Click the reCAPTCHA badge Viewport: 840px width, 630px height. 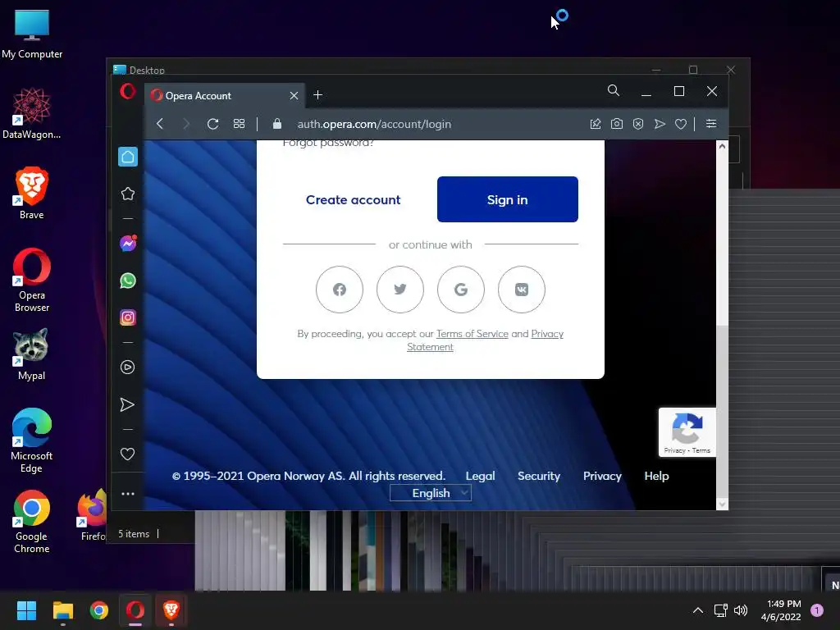tap(687, 431)
